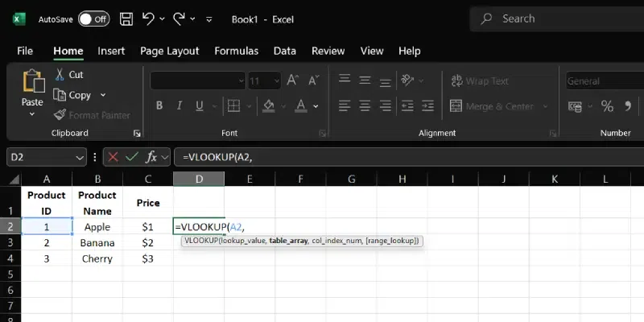Image resolution: width=644 pixels, height=322 pixels.
Task: Cancel the formula entry with red X
Action: tap(113, 157)
